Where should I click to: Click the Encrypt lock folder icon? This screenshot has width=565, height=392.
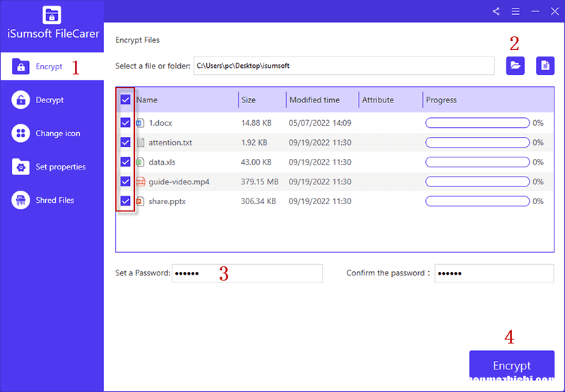click(x=20, y=66)
